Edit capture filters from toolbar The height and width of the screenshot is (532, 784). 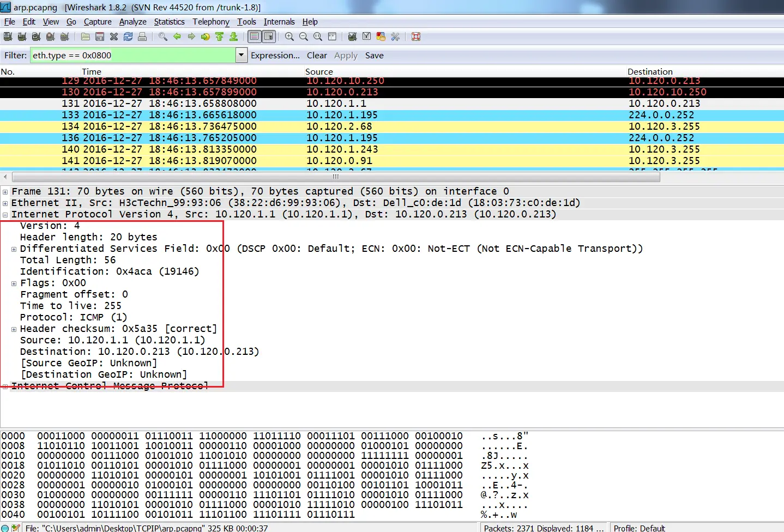(x=353, y=37)
